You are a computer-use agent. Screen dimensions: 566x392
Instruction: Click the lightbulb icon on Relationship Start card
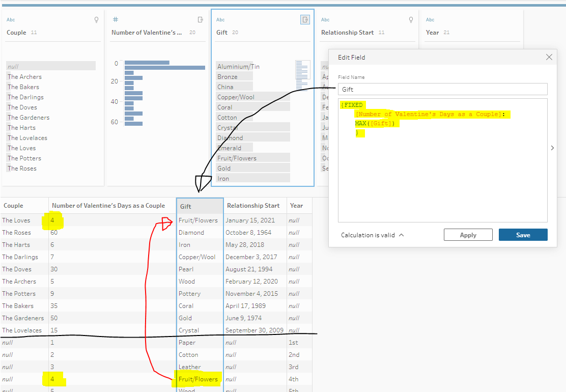click(x=411, y=20)
